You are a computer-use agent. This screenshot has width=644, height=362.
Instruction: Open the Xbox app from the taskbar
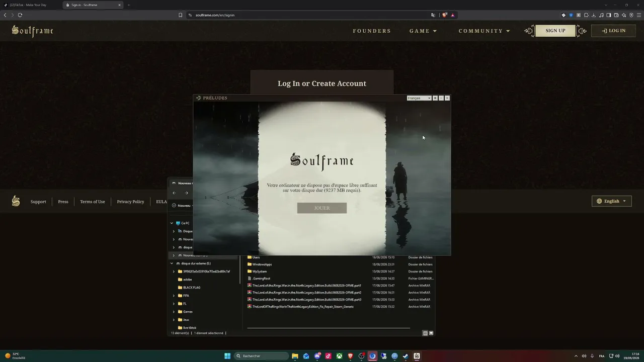tap(340, 356)
